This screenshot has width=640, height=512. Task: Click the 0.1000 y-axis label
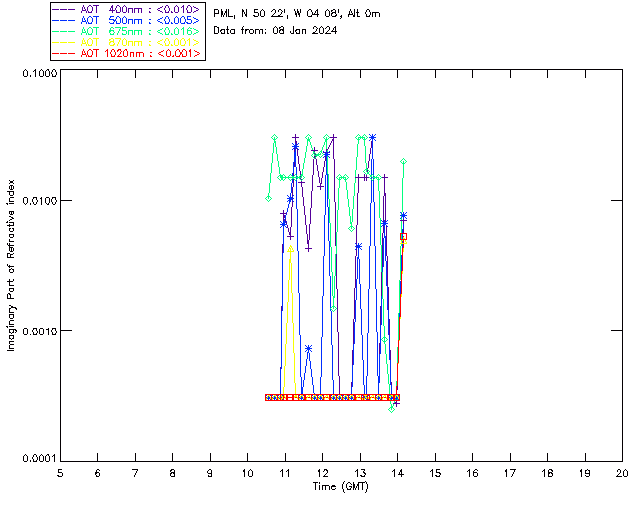[x=39, y=73]
